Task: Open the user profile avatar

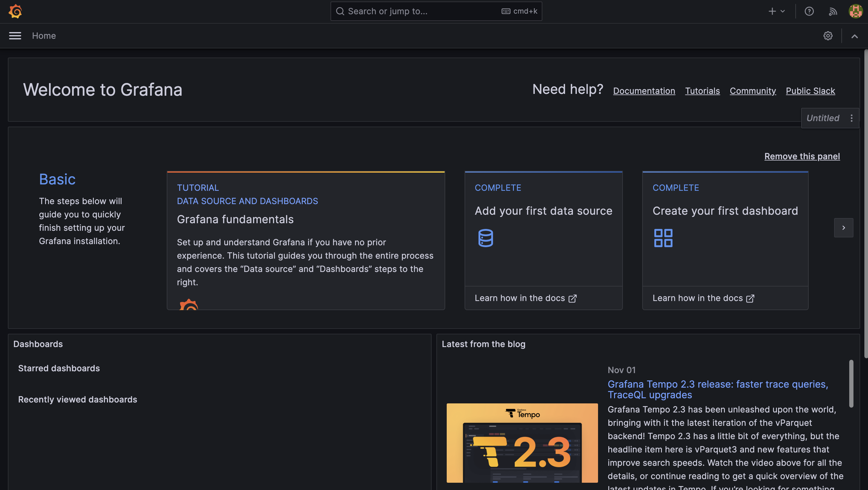Action: pos(855,11)
